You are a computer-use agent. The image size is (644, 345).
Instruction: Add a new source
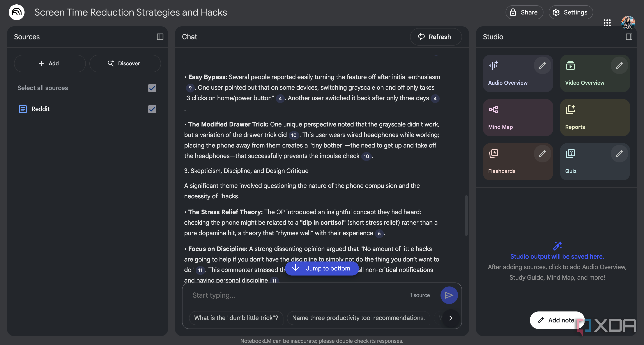[x=50, y=64]
